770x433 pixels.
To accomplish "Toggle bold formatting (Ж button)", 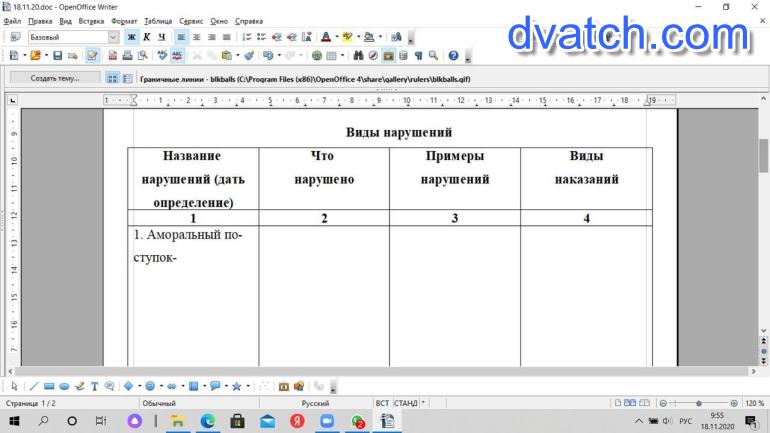I will click(131, 37).
